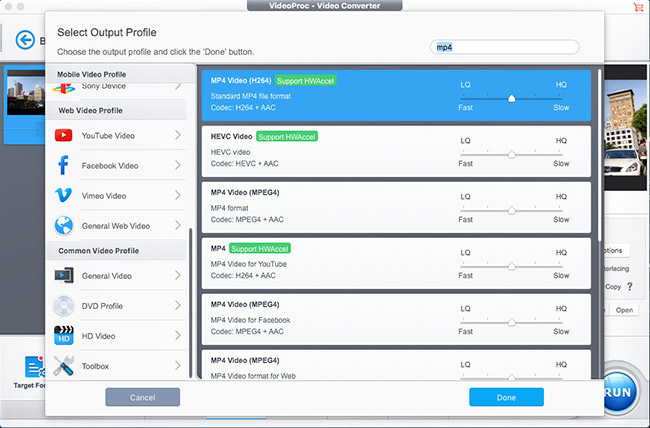Expand Sony Device chevron
Screen dimensions: 650x428
[x=178, y=86]
